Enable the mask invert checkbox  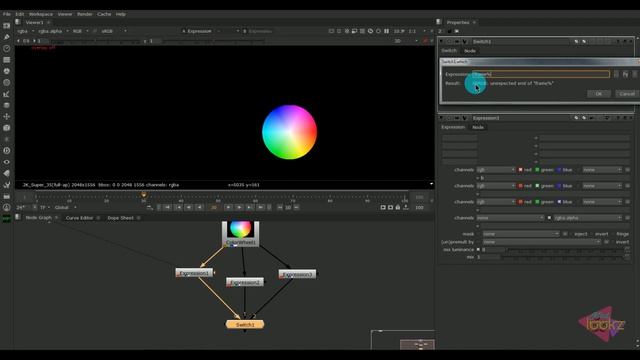click(591, 234)
